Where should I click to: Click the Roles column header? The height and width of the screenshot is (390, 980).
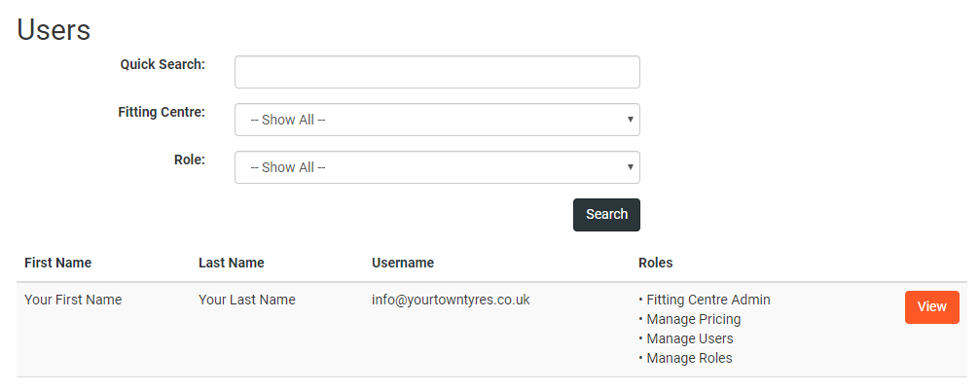coord(656,263)
